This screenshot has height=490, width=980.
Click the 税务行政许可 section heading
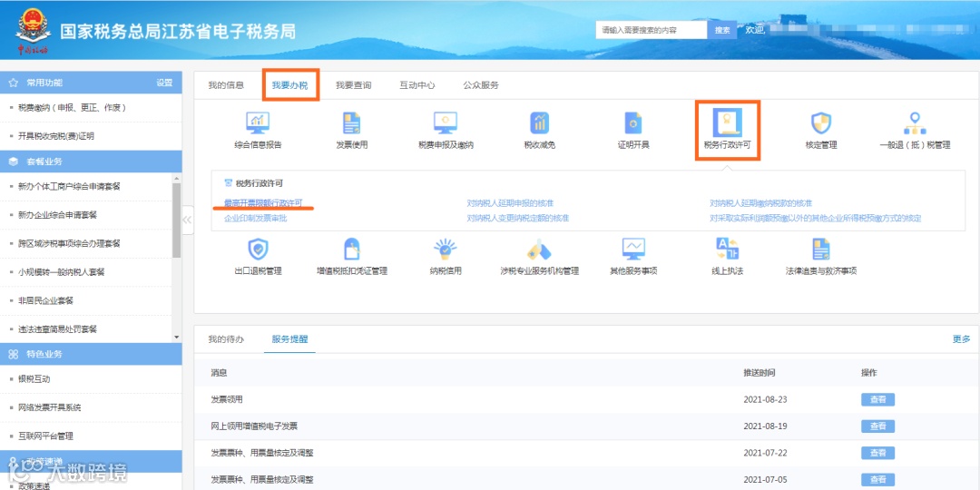tap(259, 183)
